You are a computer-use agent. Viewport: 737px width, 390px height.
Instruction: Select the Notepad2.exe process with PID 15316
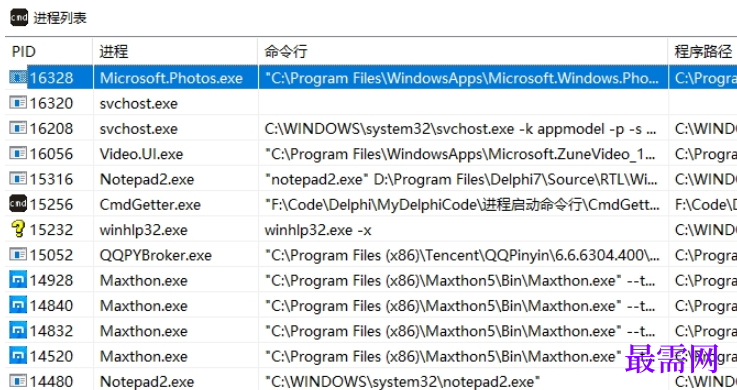(371, 179)
